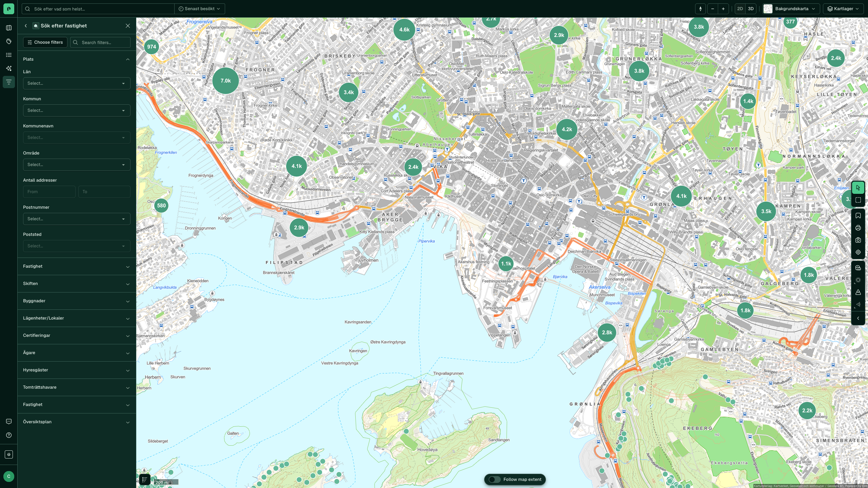The width and height of the screenshot is (868, 488).
Task: Switch map to 3D view
Action: [751, 9]
